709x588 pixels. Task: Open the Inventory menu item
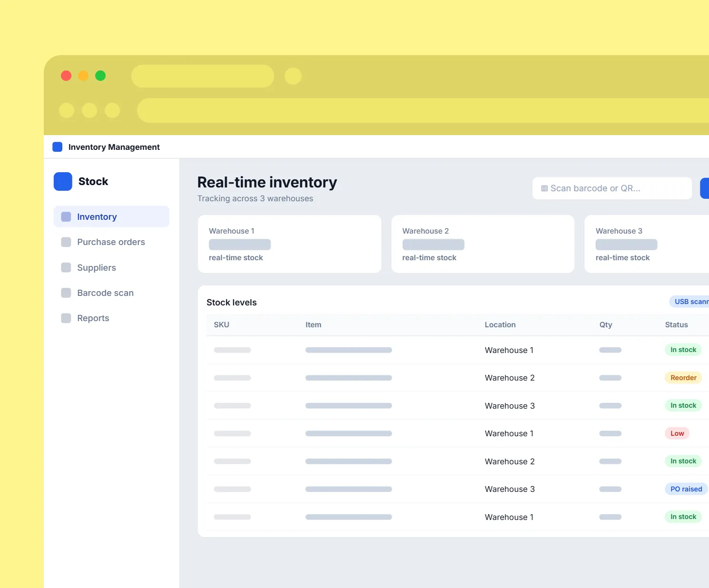[111, 216]
